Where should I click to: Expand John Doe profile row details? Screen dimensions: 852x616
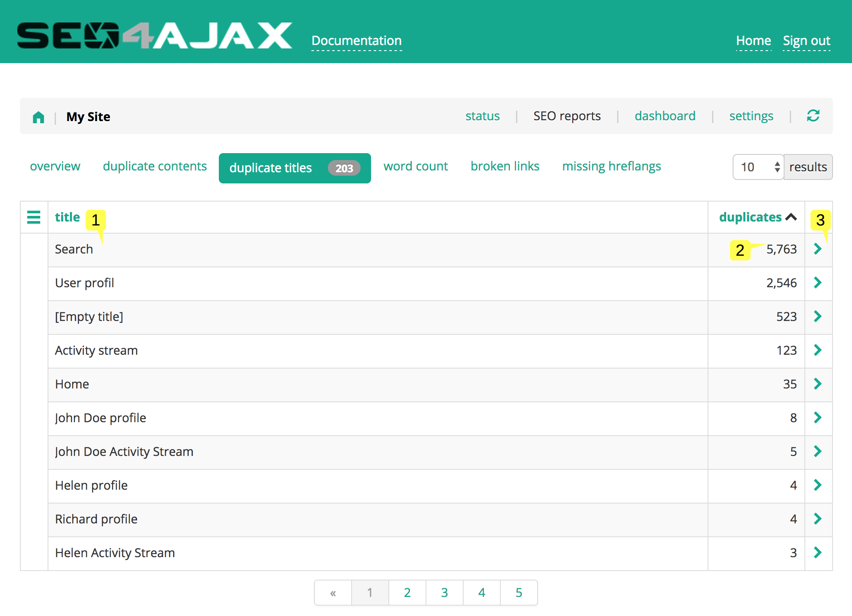(x=817, y=418)
